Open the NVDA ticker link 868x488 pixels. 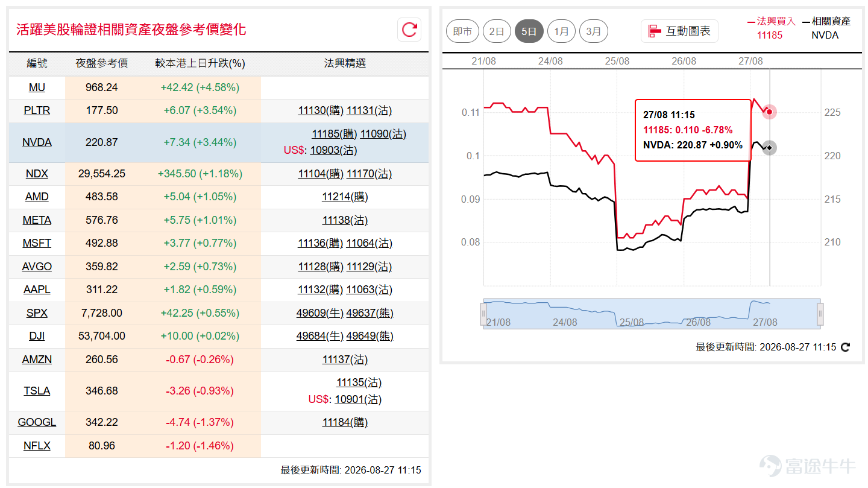(x=37, y=142)
